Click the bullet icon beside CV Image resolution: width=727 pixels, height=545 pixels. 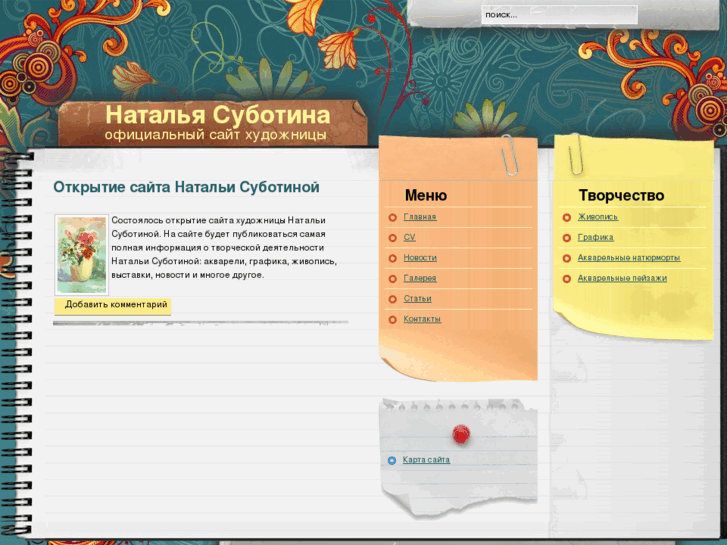click(x=393, y=237)
